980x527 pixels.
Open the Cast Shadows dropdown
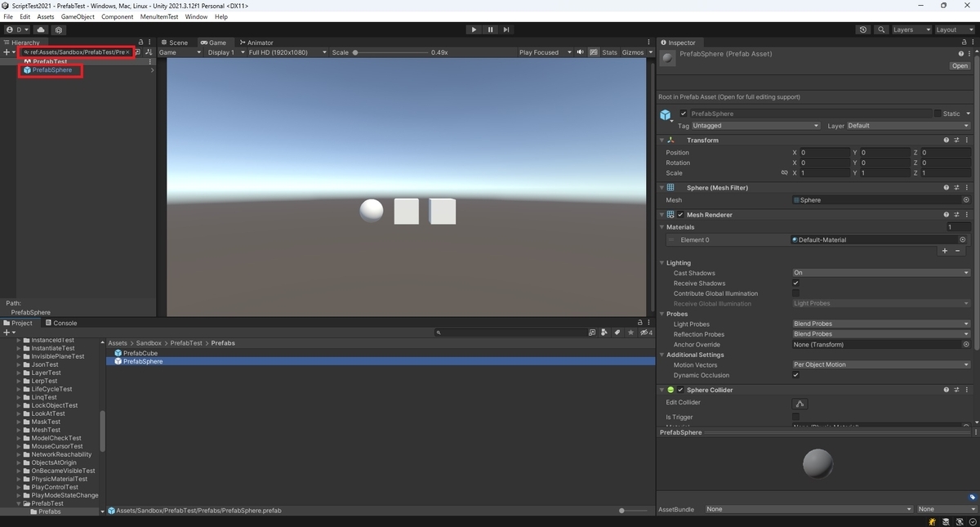point(881,273)
